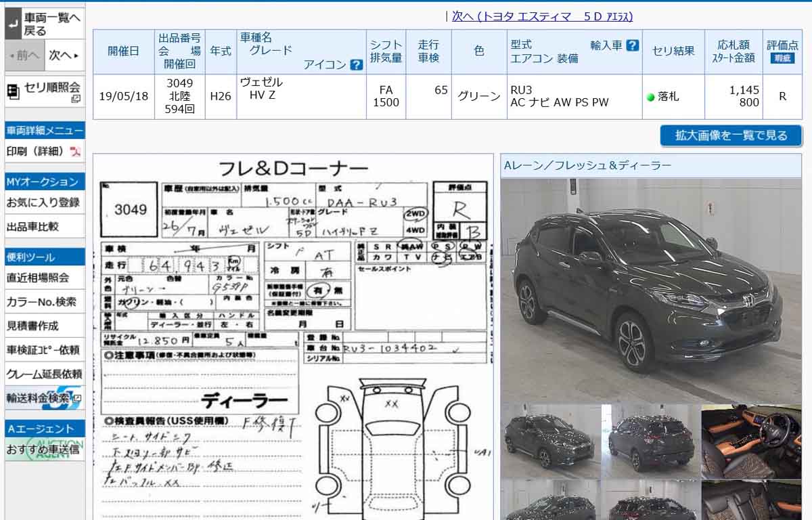
Task: Click the car name ヴェゼル HV Z
Action: 262,89
